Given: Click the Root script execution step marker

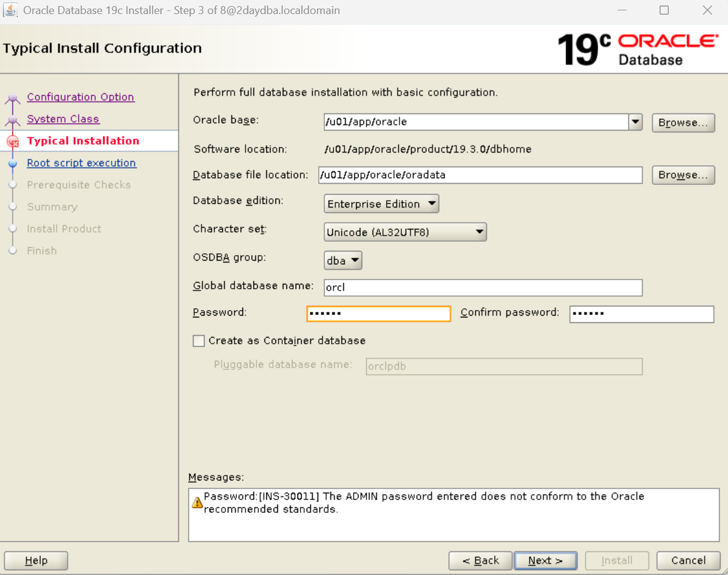Looking at the screenshot, I should [x=13, y=164].
